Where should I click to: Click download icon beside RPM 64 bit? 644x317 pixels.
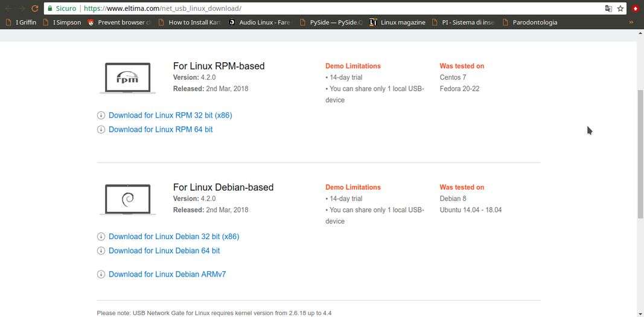click(x=101, y=129)
